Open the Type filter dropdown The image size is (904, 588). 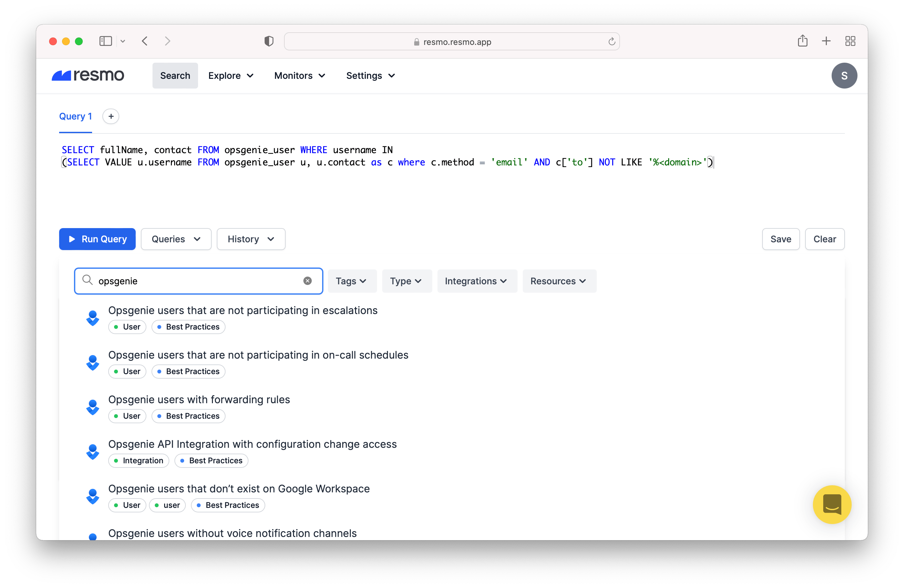[x=406, y=281]
